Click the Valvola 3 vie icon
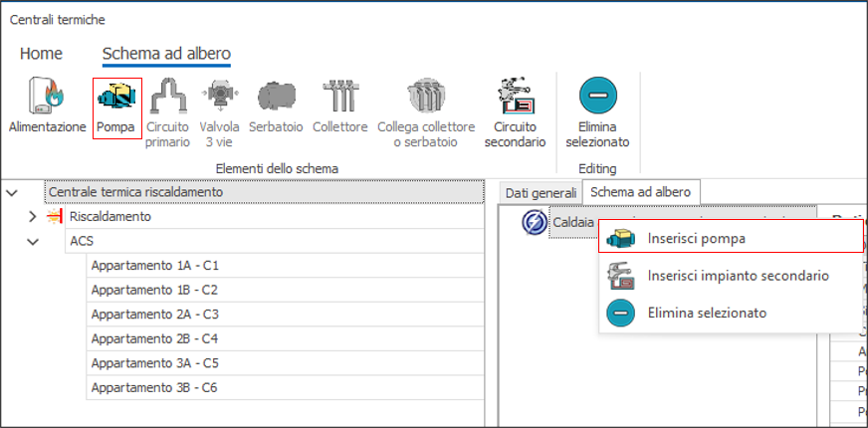868x428 pixels. (219, 99)
